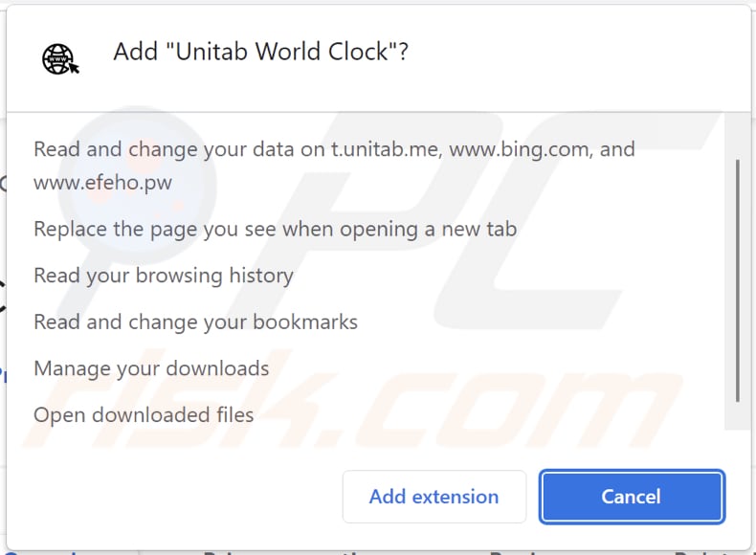Select the "Read your browsing history" line
The height and width of the screenshot is (555, 756).
click(163, 276)
